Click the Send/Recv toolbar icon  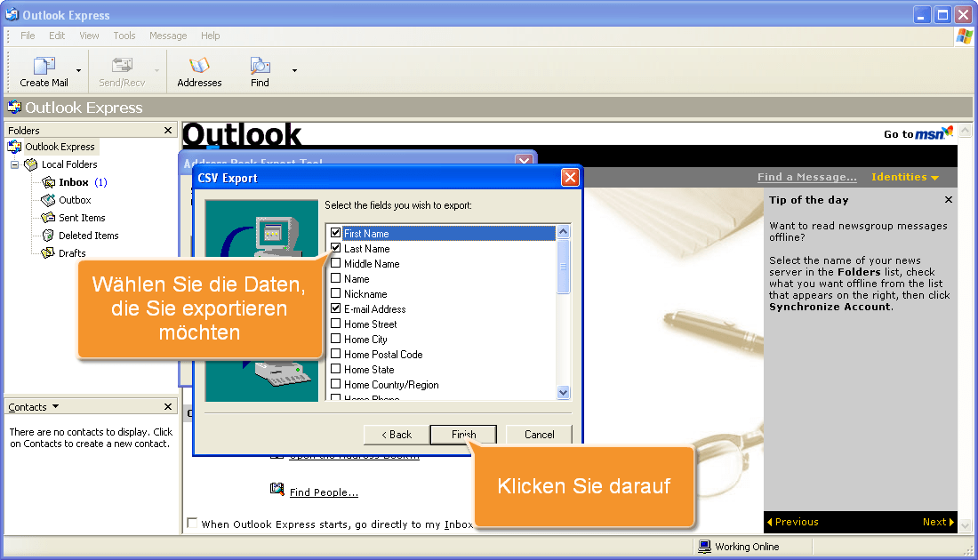(122, 66)
